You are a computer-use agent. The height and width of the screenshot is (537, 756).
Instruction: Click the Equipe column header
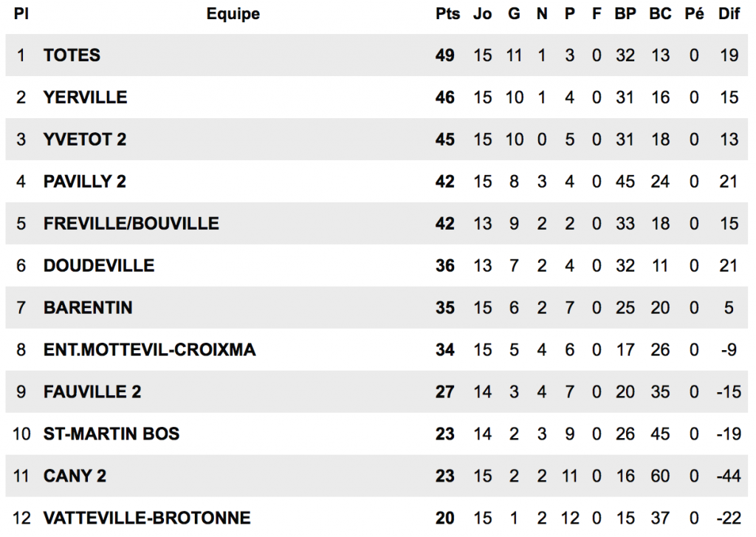(x=233, y=15)
